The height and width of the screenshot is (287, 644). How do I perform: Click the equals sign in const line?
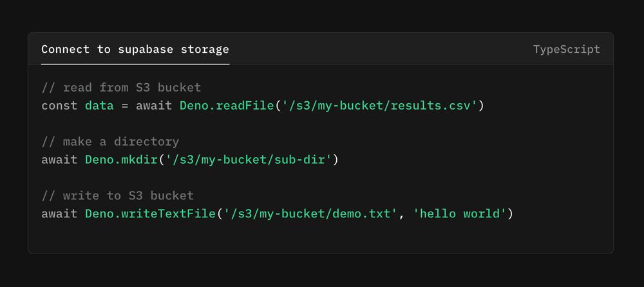[124, 106]
